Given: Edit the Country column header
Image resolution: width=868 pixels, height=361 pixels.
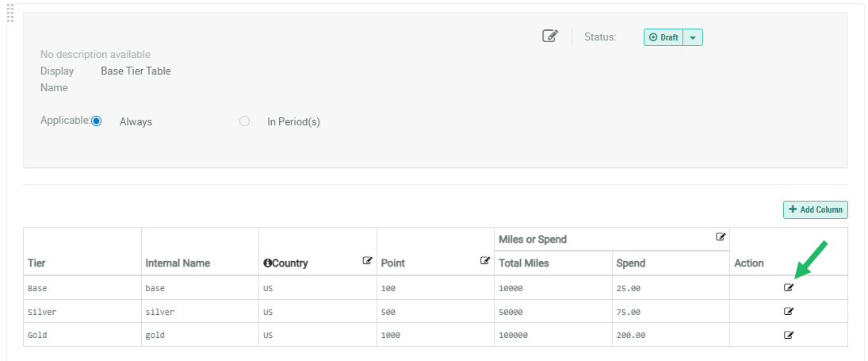Looking at the screenshot, I should pyautogui.click(x=368, y=260).
